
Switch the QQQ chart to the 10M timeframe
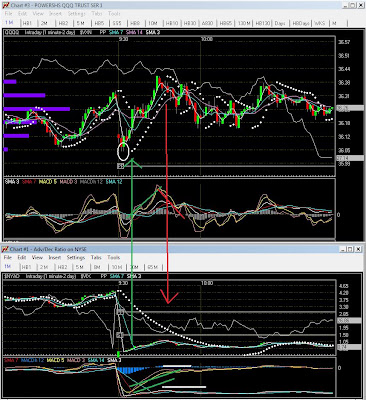(153, 23)
